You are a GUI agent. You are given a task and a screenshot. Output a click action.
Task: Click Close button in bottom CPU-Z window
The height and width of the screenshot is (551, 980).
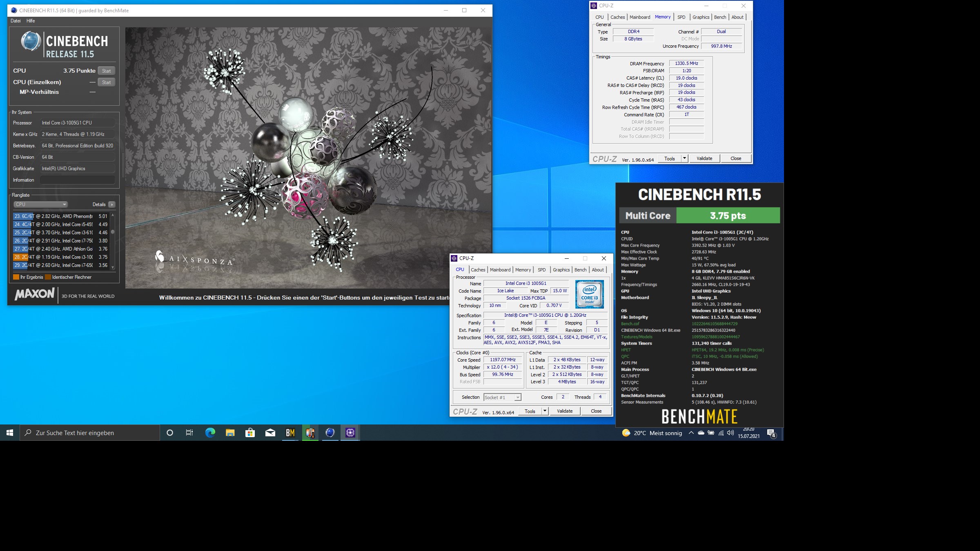[x=596, y=411]
